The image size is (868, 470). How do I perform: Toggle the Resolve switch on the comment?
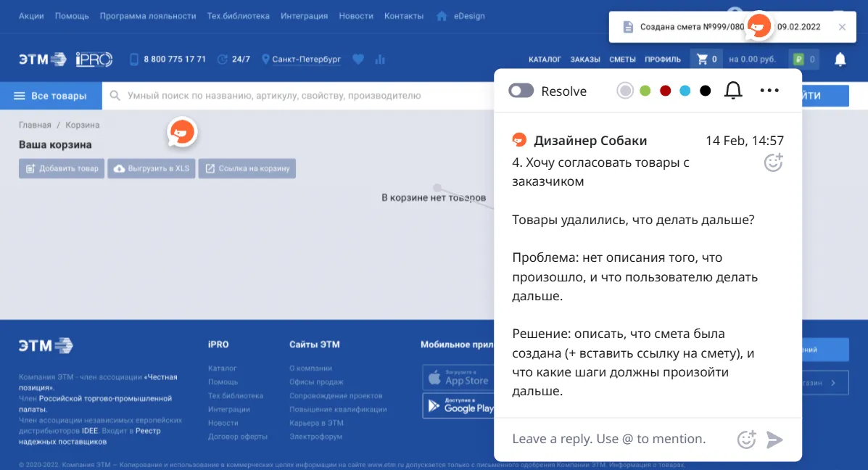click(x=521, y=91)
